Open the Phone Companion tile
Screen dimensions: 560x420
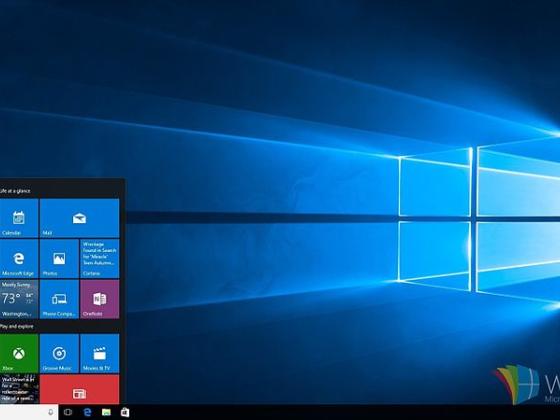tap(59, 299)
